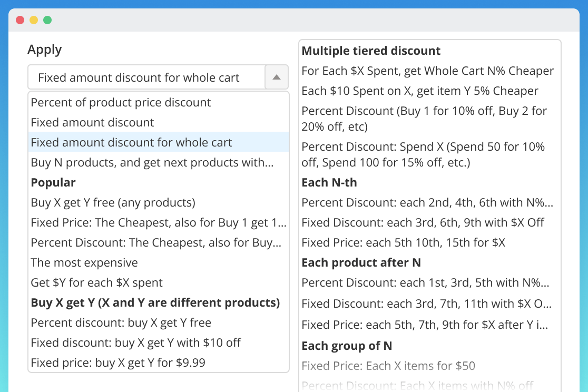The width and height of the screenshot is (588, 392).
Task: Select 'Fixed price: buy X get Y for $9.99'
Action: click(x=118, y=362)
